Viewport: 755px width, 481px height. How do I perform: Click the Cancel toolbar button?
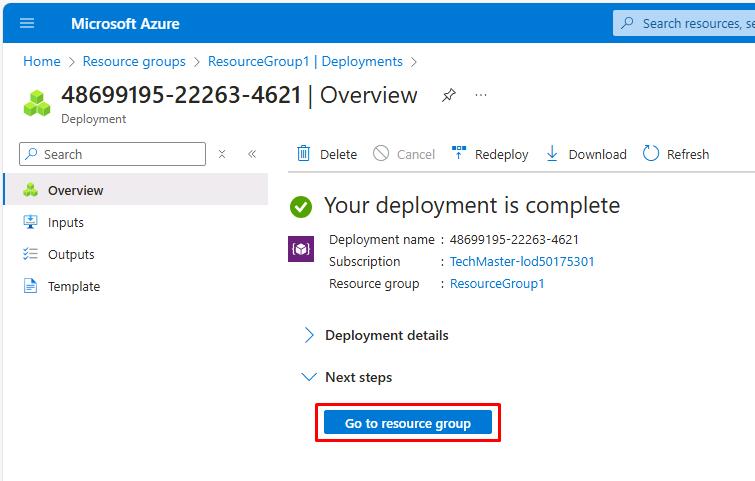(x=404, y=154)
